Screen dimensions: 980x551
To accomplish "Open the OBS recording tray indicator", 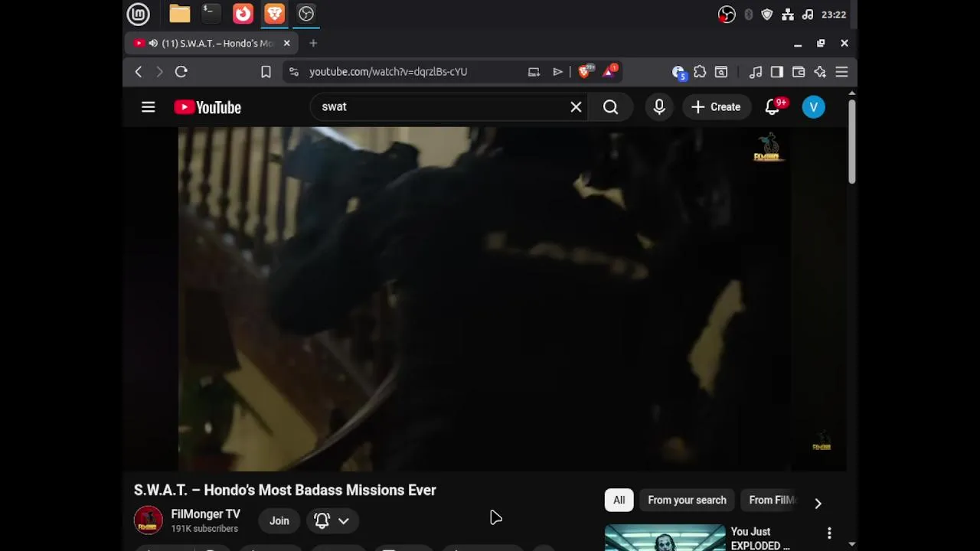I will coord(727,15).
